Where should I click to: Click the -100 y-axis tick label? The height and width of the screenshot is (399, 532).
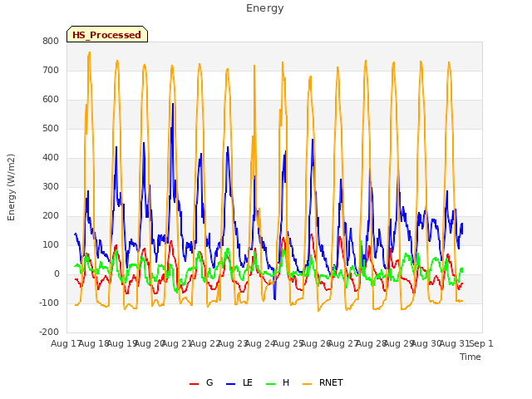tap(49, 303)
